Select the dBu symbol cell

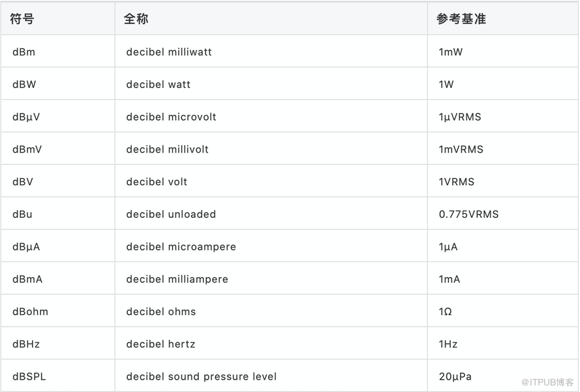(x=22, y=214)
